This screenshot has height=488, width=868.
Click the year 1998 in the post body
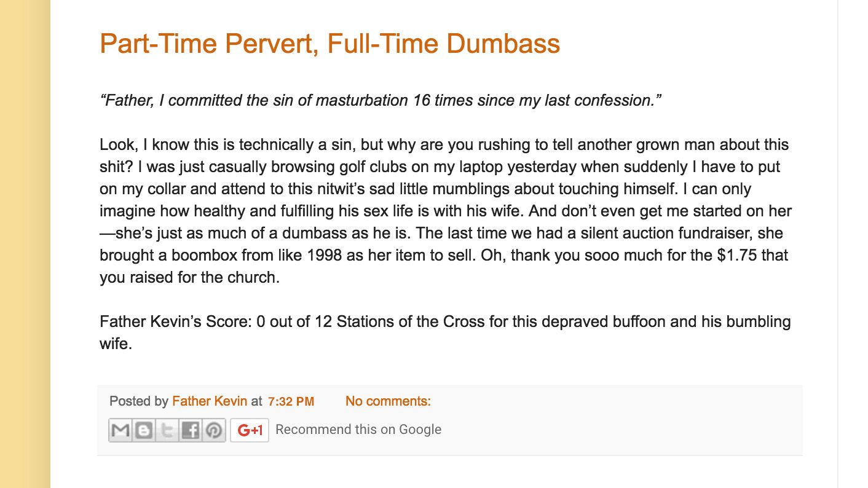click(x=324, y=255)
